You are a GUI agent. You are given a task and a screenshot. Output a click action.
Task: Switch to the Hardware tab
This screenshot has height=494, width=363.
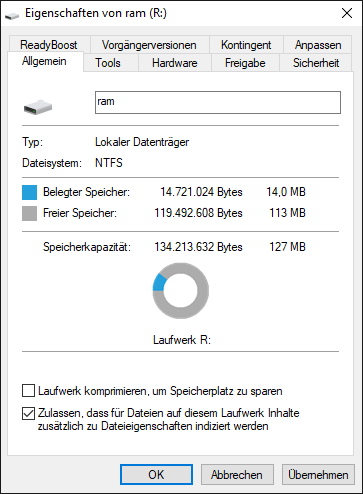click(x=175, y=63)
